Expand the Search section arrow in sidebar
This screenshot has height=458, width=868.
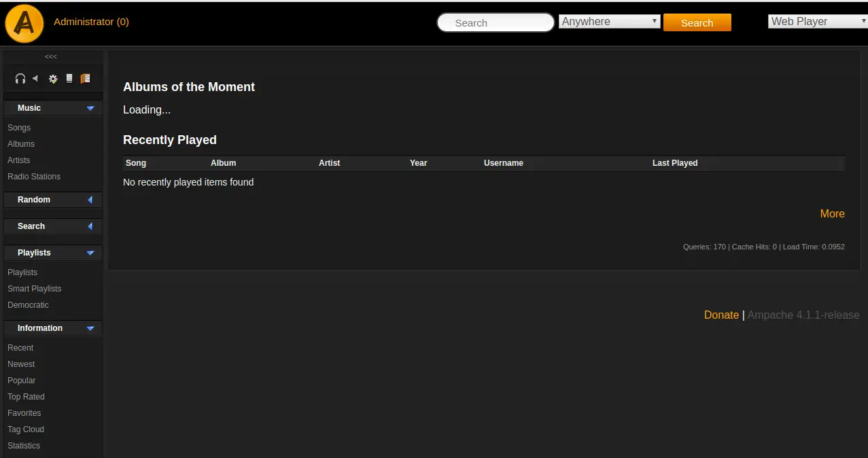pyautogui.click(x=90, y=226)
